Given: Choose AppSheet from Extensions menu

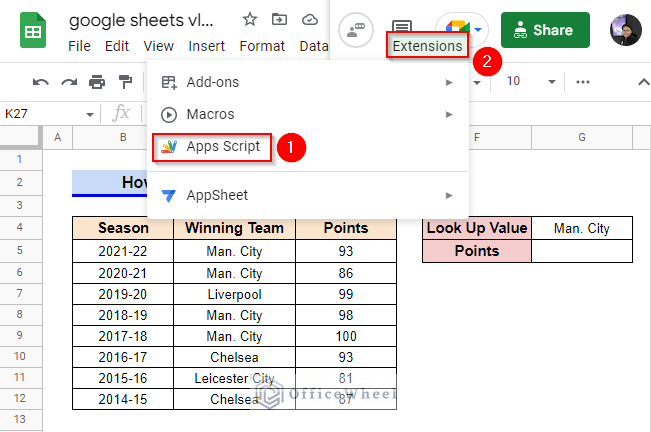Looking at the screenshot, I should [308, 195].
